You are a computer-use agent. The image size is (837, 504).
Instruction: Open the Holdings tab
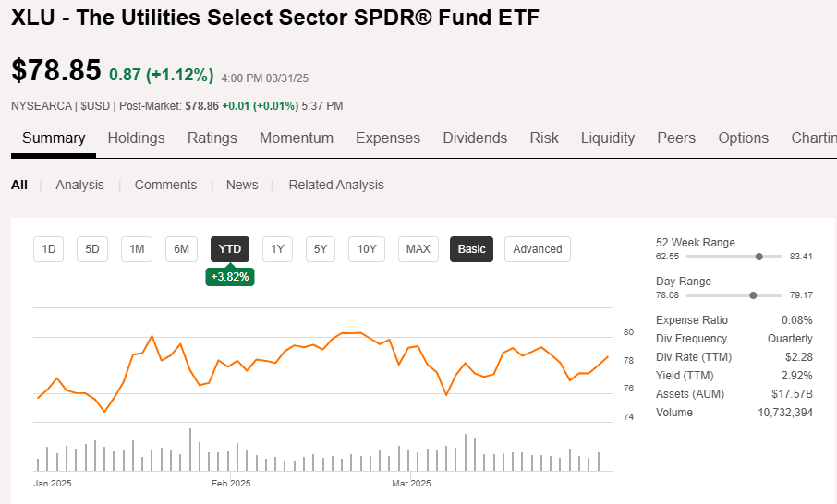(x=136, y=138)
